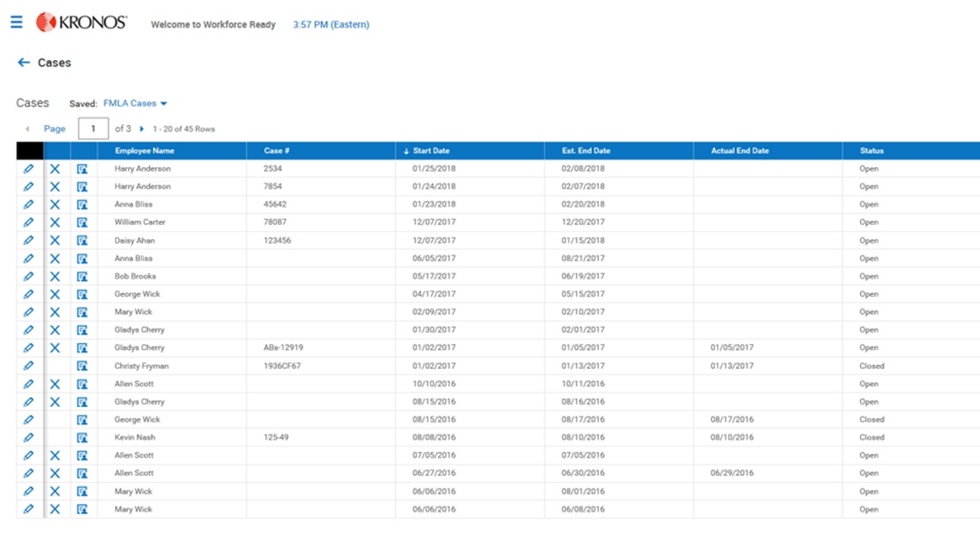Edit Harry Anderson case 2534 with pencil
The image size is (980, 551).
click(x=28, y=169)
